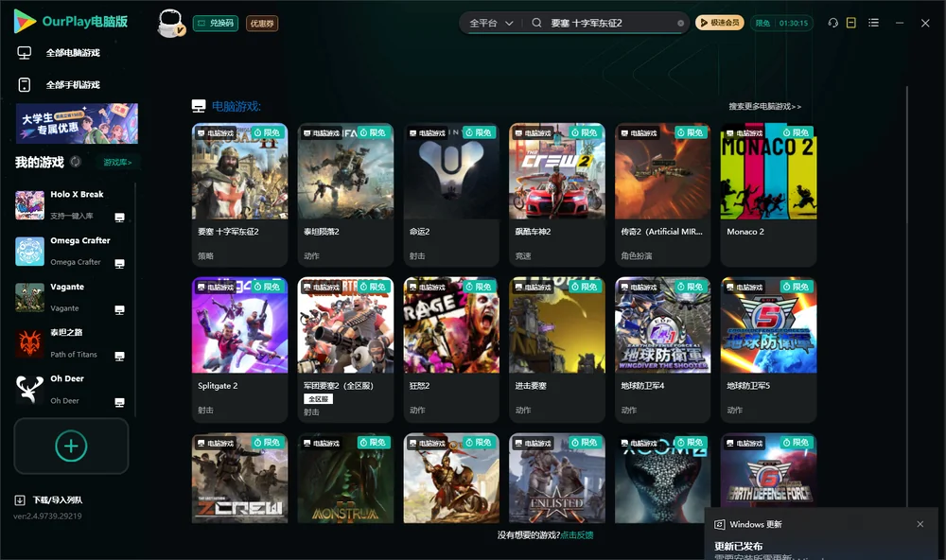Select Omega Crafter in My Games
Image resolution: width=946 pixels, height=560 pixels.
[x=73, y=251]
